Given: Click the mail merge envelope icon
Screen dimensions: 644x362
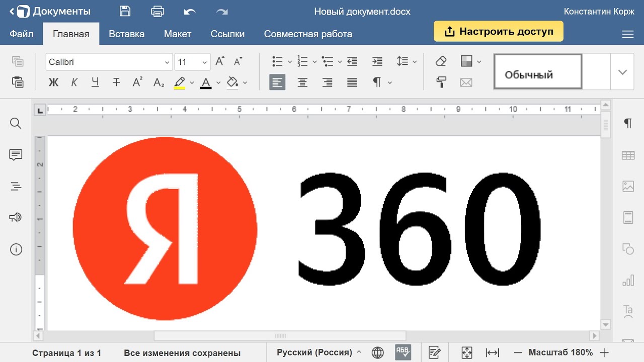Looking at the screenshot, I should click(x=466, y=82).
